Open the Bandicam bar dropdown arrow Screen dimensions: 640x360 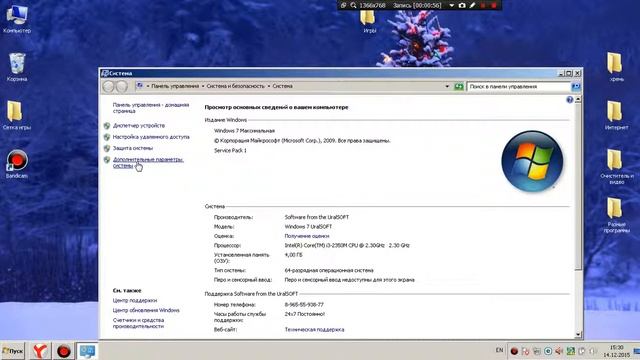451,5
